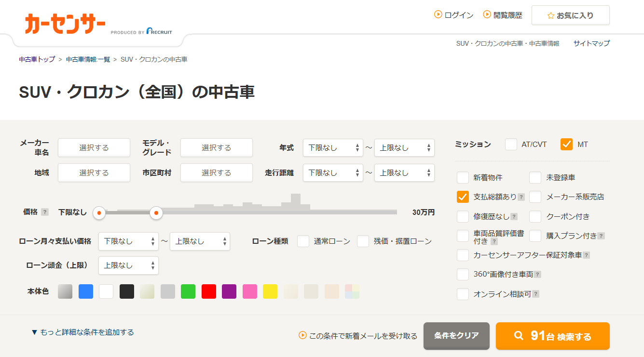Open help icon beside 支払総額あり
This screenshot has height=357, width=644.
click(x=521, y=197)
